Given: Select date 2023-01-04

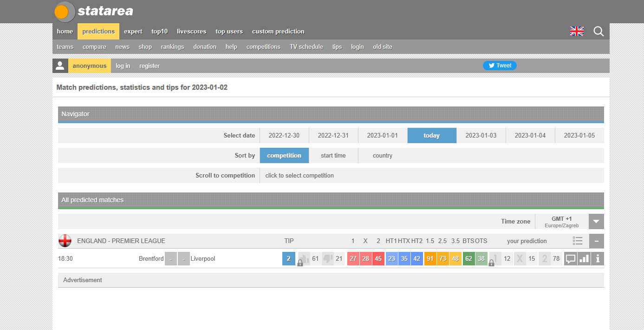Looking at the screenshot, I should (x=530, y=135).
